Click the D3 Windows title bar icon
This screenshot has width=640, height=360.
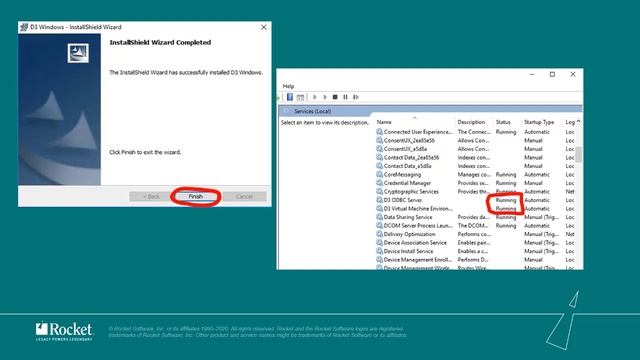[x=24, y=27]
